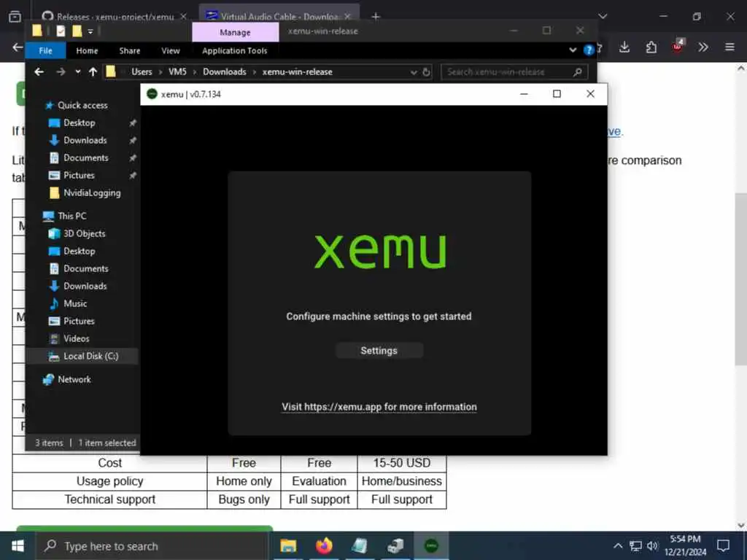Viewport: 747px width, 560px height.
Task: Select the Manage contextual tab
Action: 236,32
